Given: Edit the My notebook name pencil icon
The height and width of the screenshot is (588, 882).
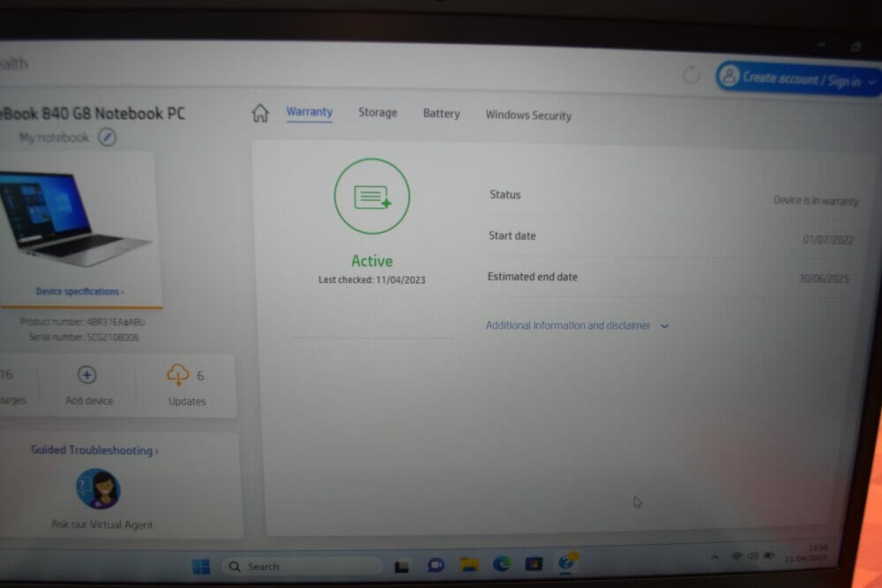Looking at the screenshot, I should [107, 138].
